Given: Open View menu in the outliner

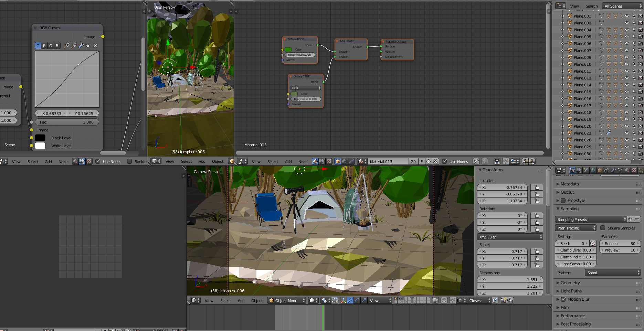Looking at the screenshot, I should pos(574,6).
